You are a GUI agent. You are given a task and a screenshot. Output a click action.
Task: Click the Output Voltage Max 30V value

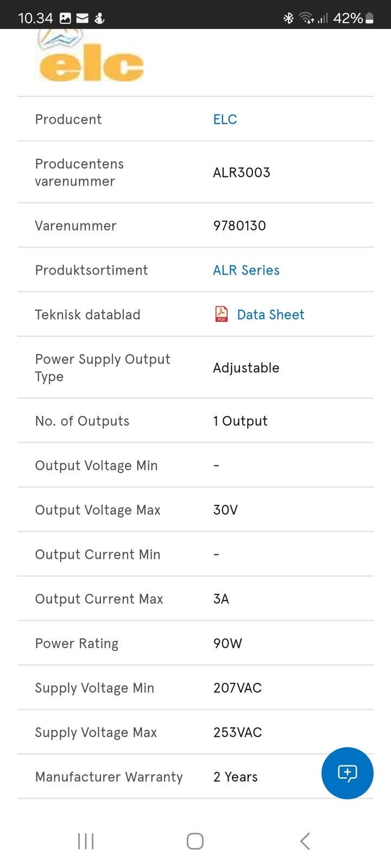click(x=225, y=510)
